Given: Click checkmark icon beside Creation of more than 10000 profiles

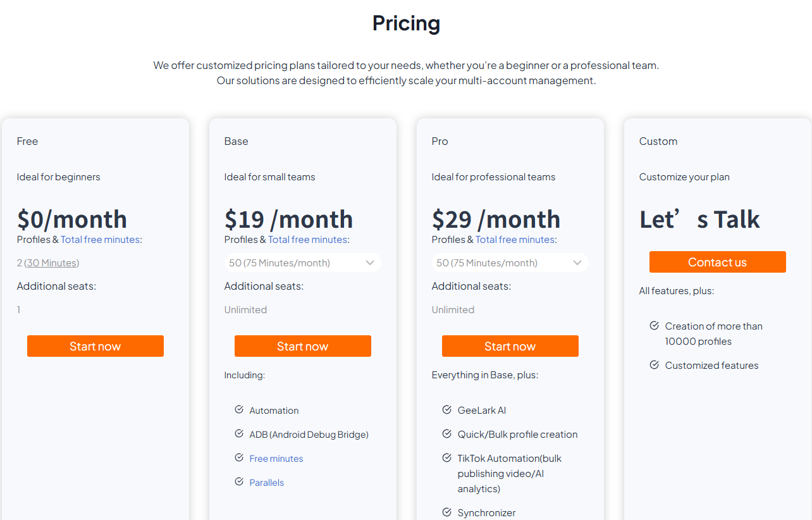Looking at the screenshot, I should [x=655, y=325].
